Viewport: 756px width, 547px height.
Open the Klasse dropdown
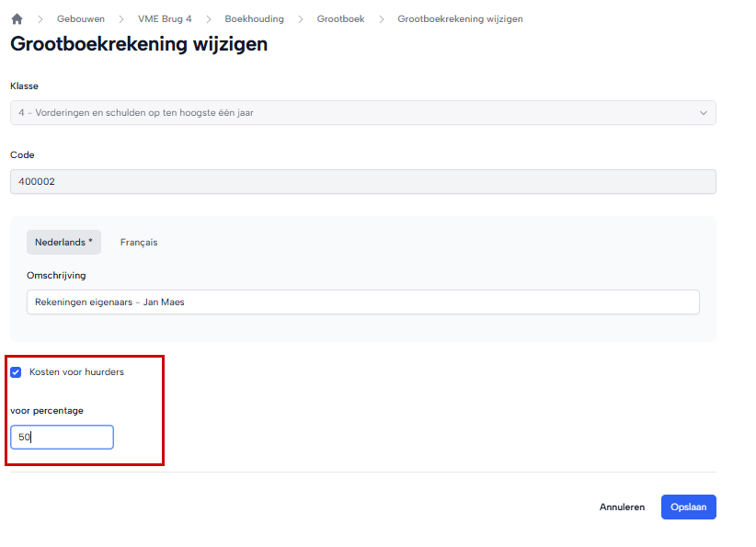[x=362, y=113]
